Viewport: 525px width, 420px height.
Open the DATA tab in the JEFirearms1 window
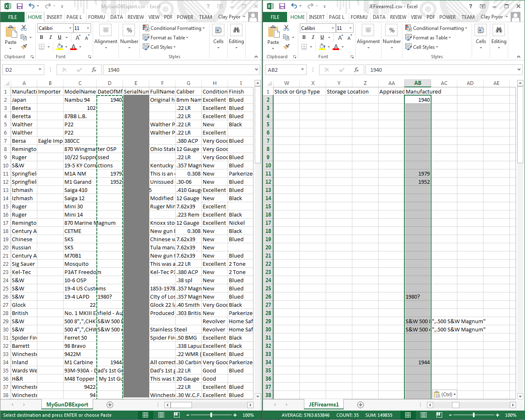[x=379, y=17]
